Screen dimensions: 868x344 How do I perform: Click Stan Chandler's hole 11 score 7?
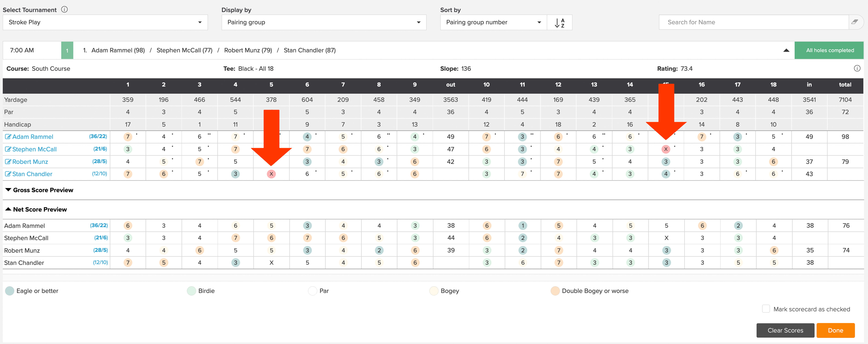(522, 174)
